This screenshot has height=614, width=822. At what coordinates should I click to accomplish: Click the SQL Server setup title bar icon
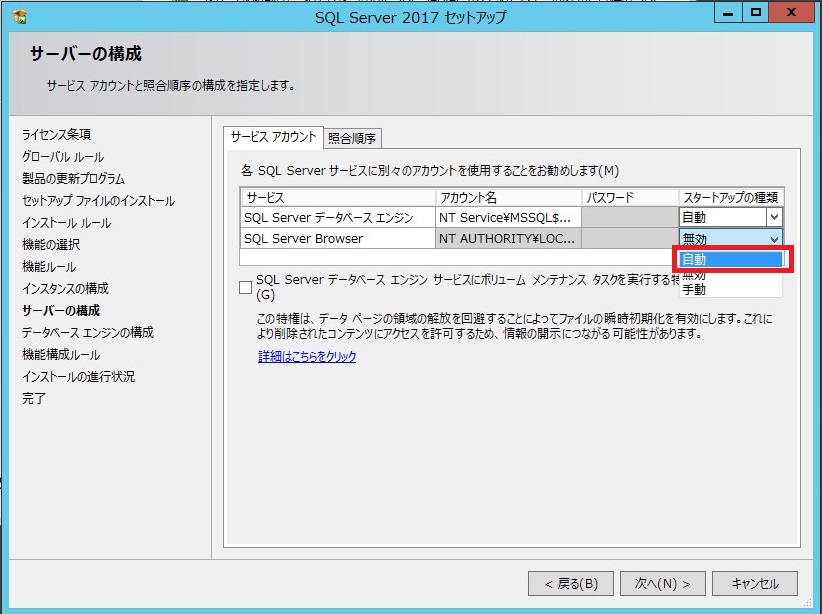coord(18,17)
